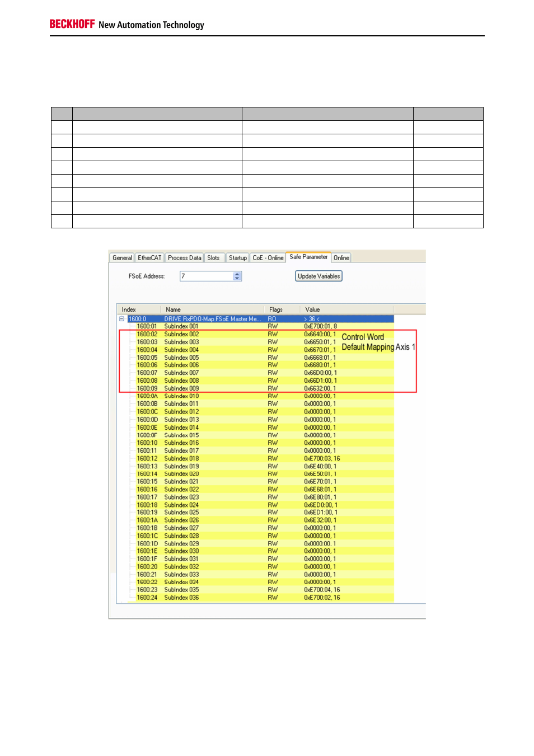The height and width of the screenshot is (756, 534).
Task: Switch to the Startup tab
Action: (x=237, y=258)
